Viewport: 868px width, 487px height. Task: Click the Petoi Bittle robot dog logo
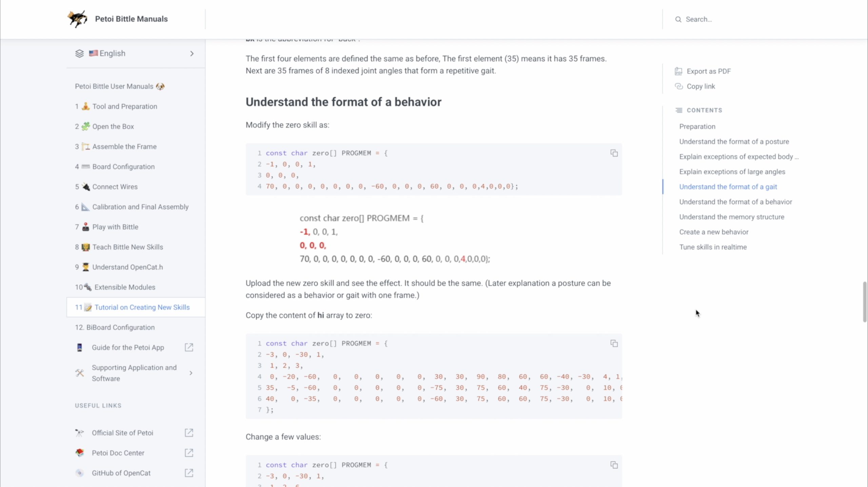pos(77,19)
